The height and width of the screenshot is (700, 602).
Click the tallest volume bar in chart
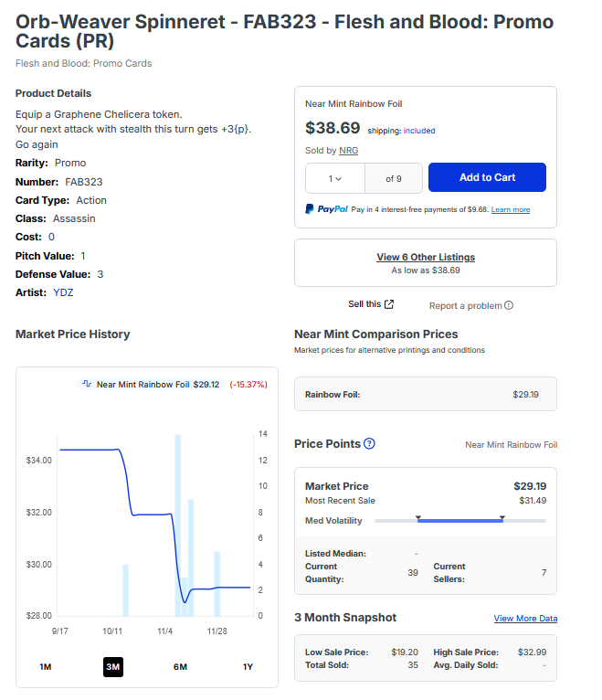click(177, 525)
